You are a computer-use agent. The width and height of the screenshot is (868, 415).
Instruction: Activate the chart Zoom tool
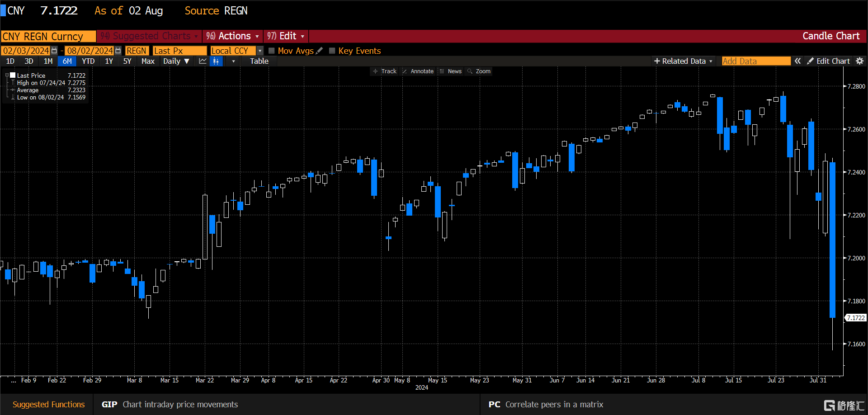(479, 71)
